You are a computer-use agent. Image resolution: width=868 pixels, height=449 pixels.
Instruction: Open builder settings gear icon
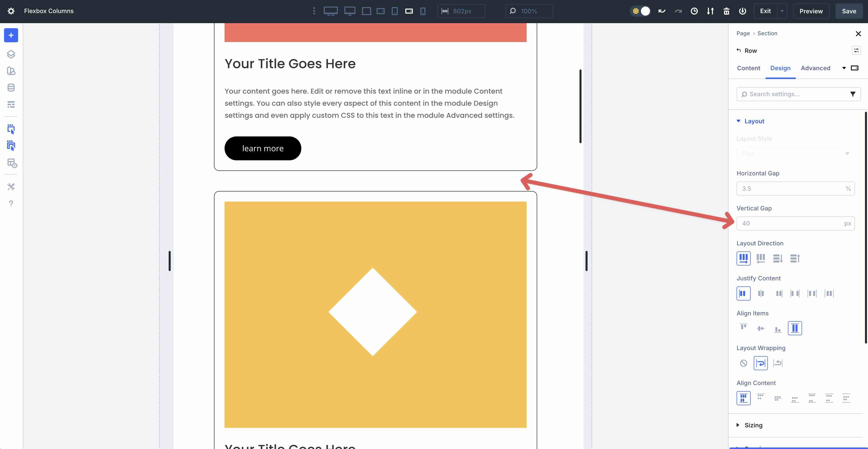pyautogui.click(x=11, y=11)
